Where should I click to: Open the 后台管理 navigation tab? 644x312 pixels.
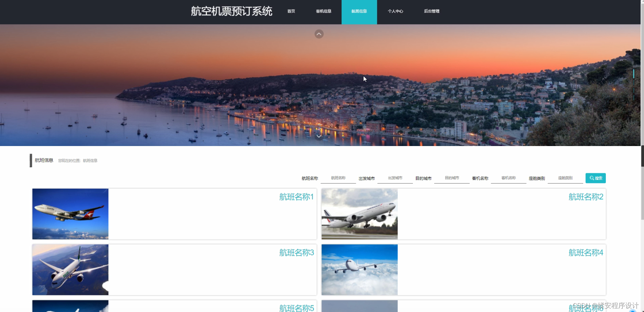point(432,11)
